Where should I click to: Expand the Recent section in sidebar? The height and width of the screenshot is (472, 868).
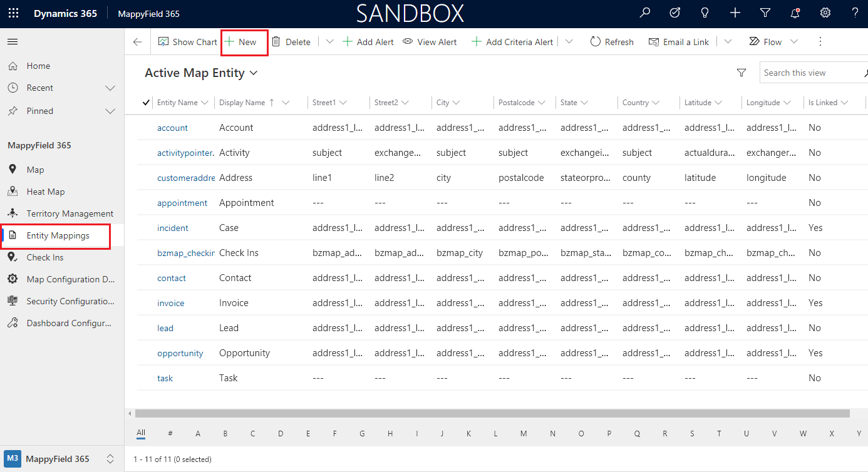110,88
